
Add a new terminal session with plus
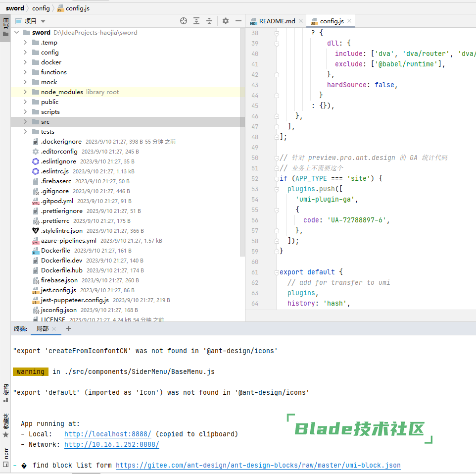pyautogui.click(x=69, y=328)
